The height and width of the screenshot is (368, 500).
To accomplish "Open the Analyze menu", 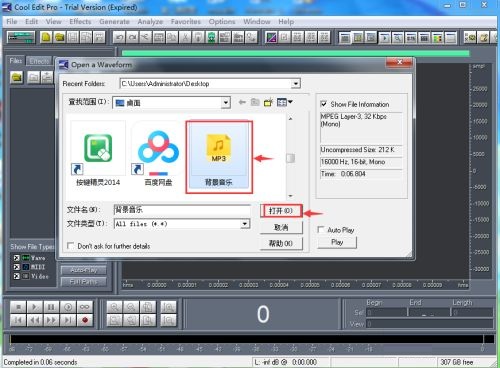I will pos(150,22).
